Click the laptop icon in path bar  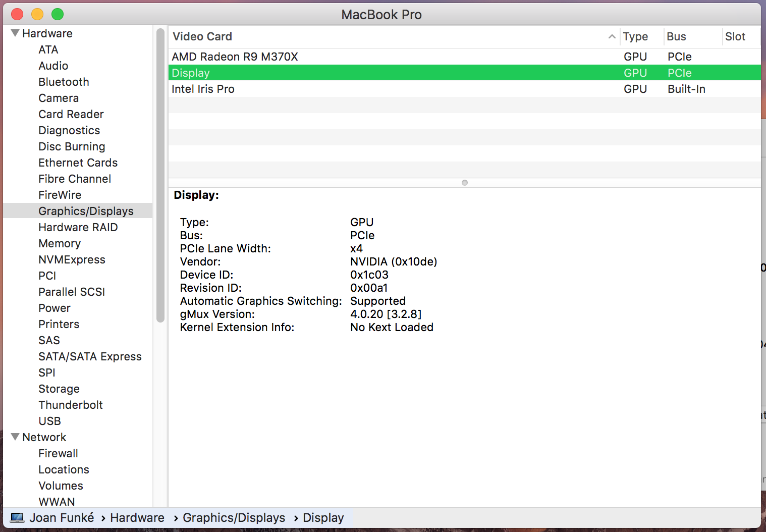coord(17,518)
